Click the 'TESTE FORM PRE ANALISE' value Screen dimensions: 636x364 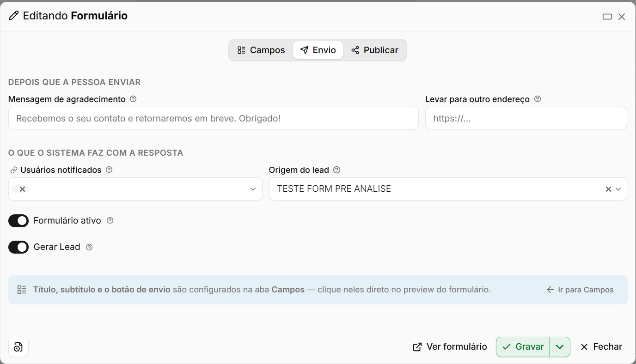[x=334, y=188]
